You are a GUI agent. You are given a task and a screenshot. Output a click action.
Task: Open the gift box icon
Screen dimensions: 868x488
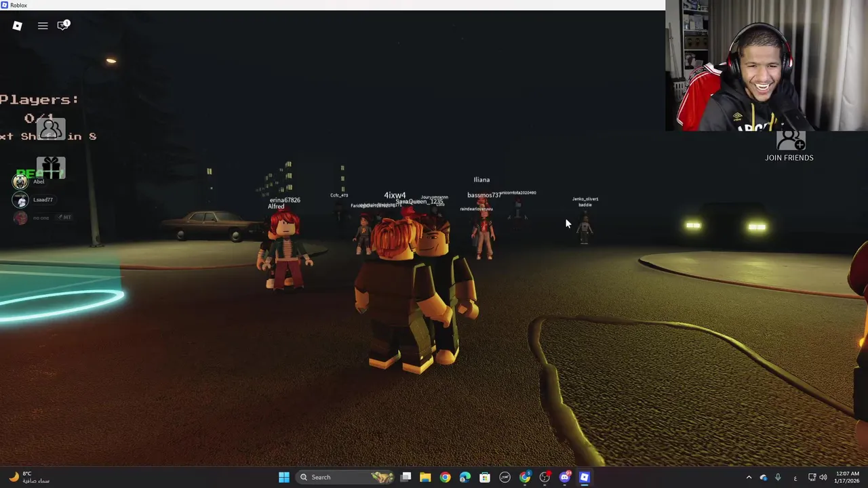(51, 167)
